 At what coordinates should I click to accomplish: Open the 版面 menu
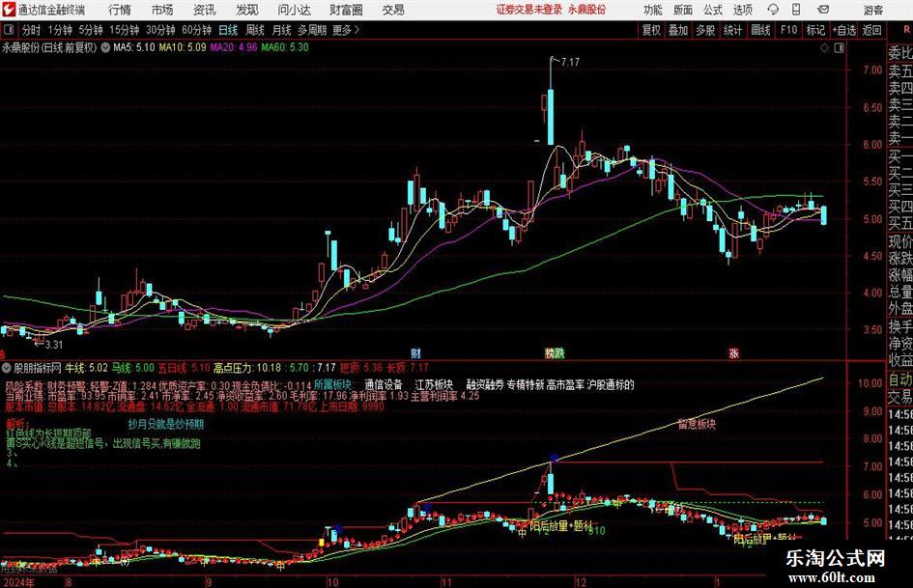[x=683, y=10]
